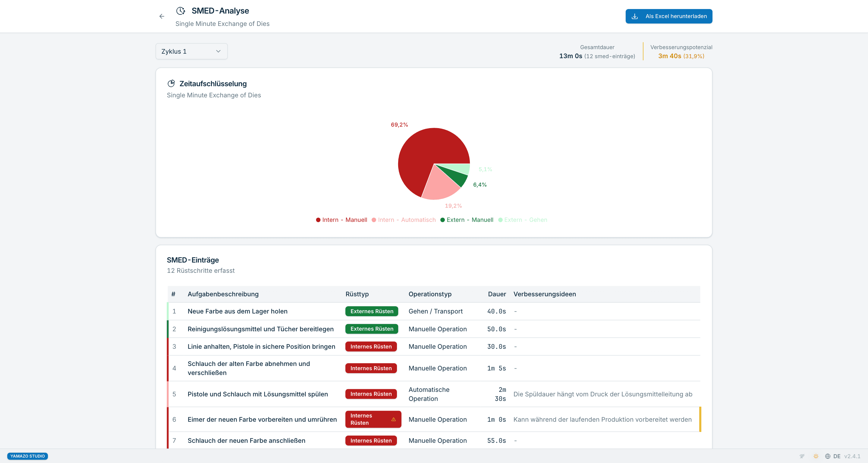Select row 'Reinigungslösungsmittel und Tücher bereitlegen'
The height and width of the screenshot is (463, 868).
(434, 329)
